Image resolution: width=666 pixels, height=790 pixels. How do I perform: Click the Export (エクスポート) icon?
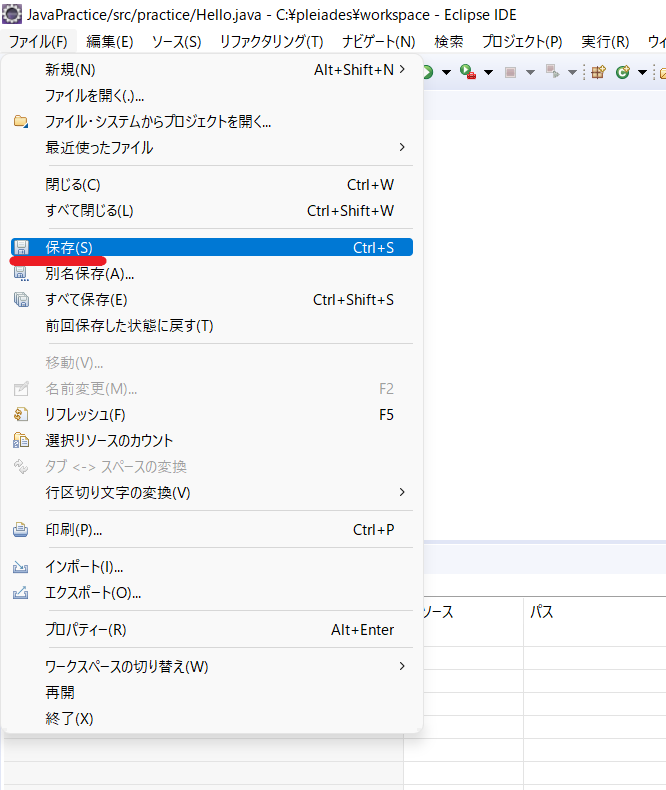tap(21, 593)
